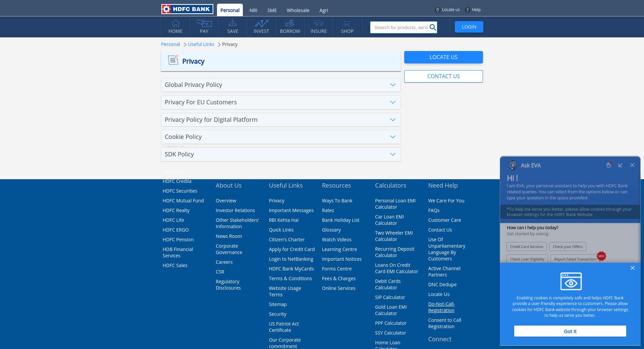Switch to the Wholesale tab

(298, 10)
